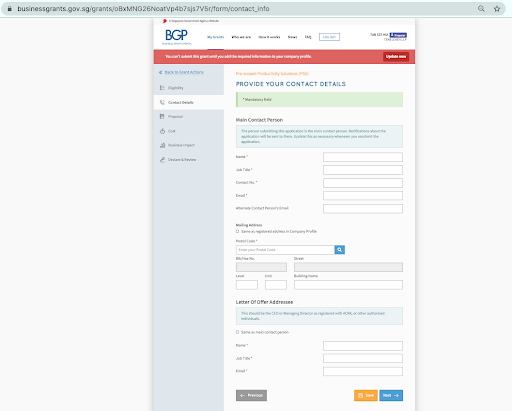Click the blue Next button
512x411 pixels.
coord(391,395)
